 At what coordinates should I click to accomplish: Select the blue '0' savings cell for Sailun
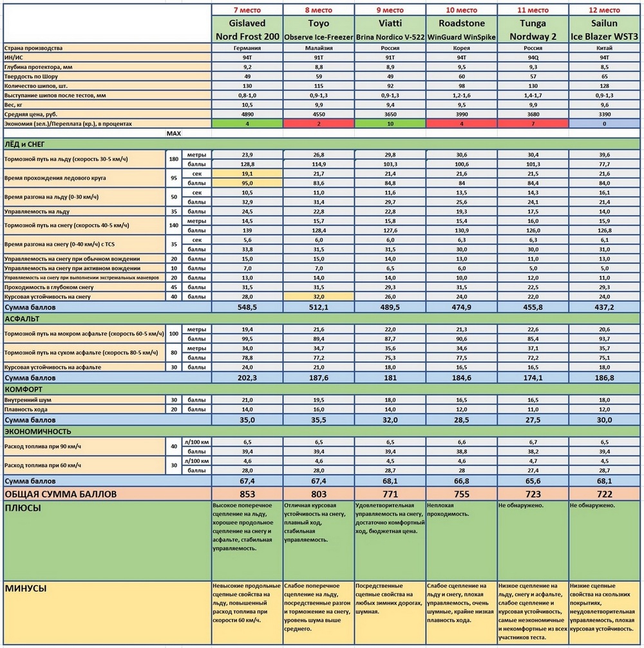[604, 124]
